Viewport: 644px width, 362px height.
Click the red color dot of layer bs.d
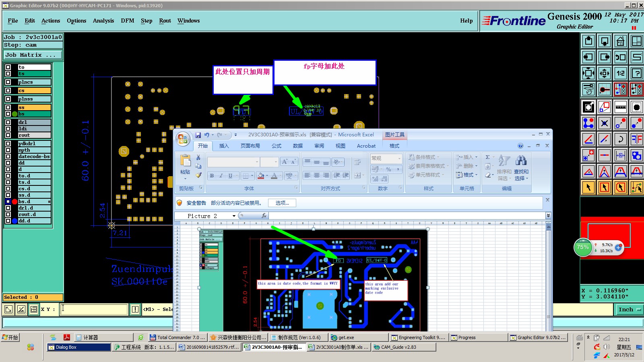[x=14, y=202]
